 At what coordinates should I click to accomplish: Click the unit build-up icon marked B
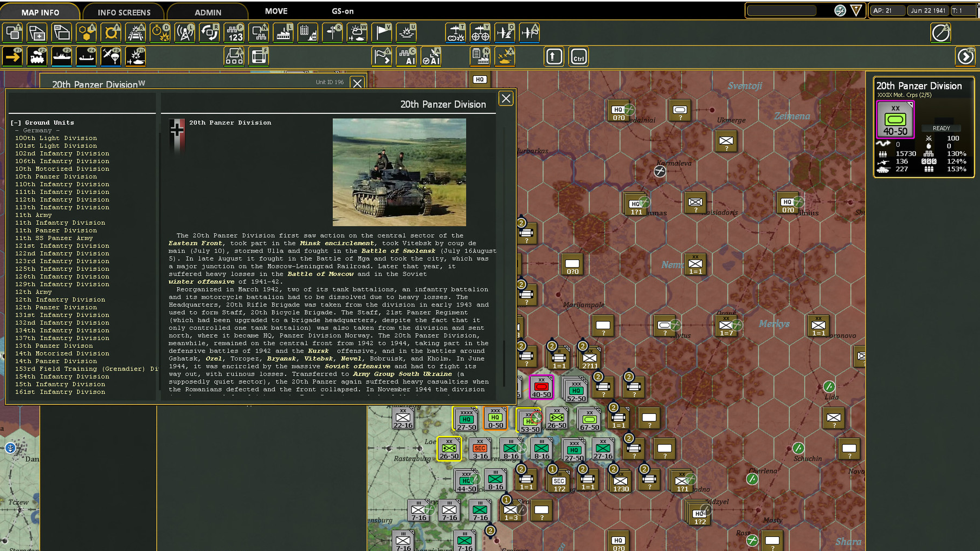tap(234, 56)
